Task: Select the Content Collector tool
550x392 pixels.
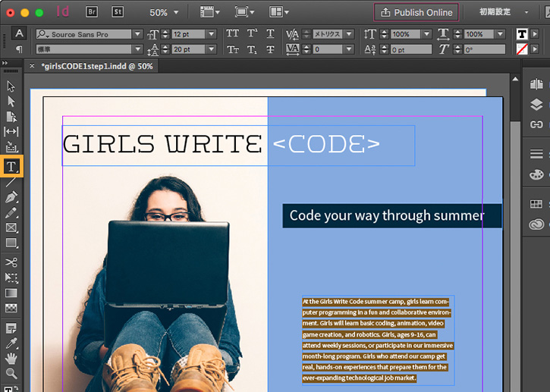Action: [11, 146]
